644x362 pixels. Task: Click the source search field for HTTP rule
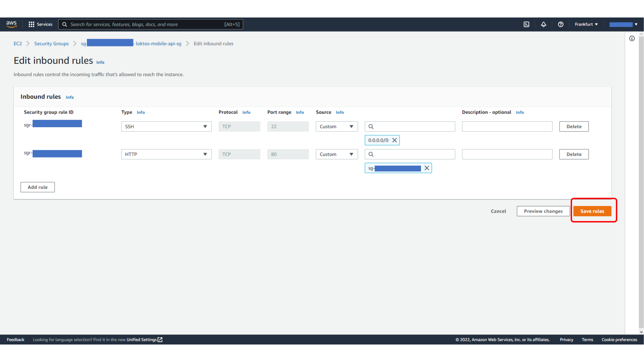point(410,154)
